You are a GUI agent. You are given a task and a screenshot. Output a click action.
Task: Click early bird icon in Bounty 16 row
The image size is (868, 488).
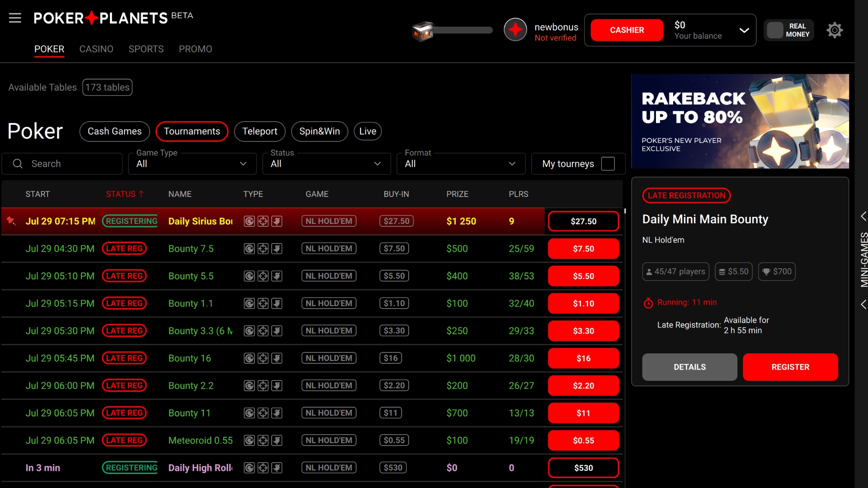[277, 358]
